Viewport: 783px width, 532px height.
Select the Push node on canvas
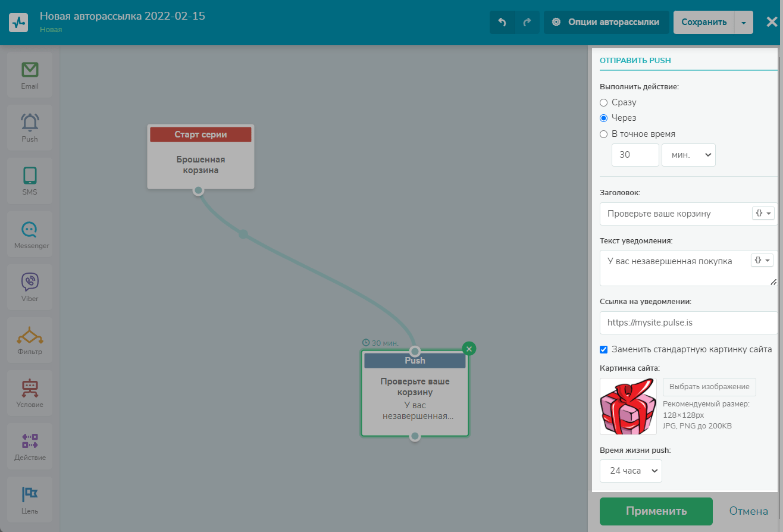[x=415, y=393]
